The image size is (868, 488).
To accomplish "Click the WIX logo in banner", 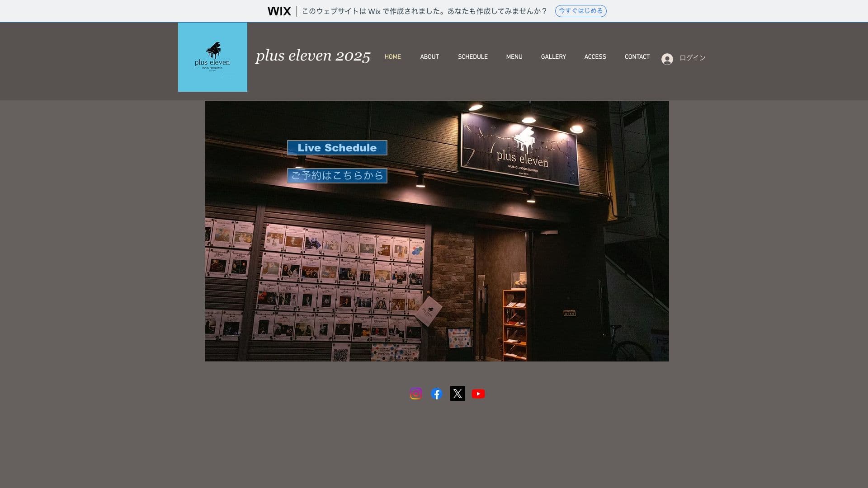I will 279,11.
